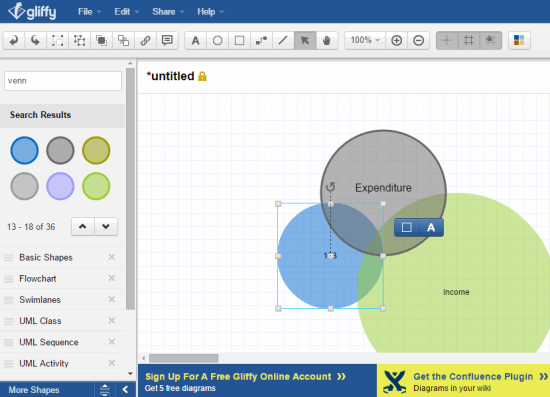Select the Rectangle tool
This screenshot has width=550, height=397.
pyautogui.click(x=240, y=41)
